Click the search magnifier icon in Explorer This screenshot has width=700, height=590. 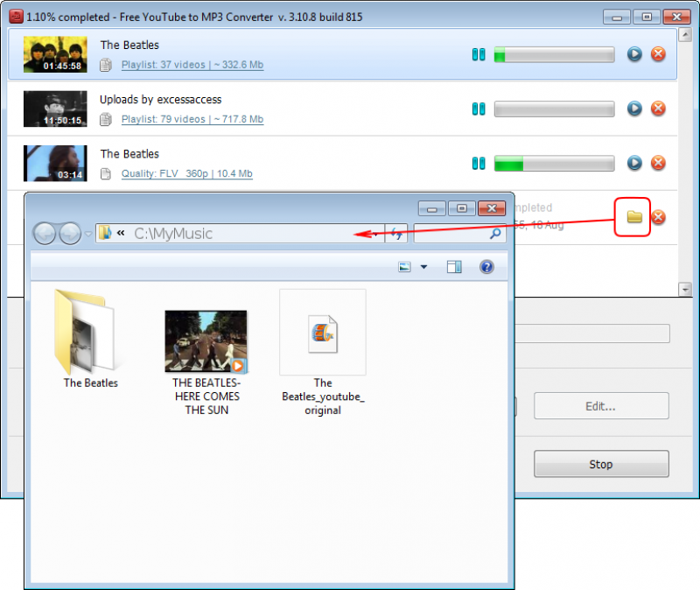click(495, 234)
